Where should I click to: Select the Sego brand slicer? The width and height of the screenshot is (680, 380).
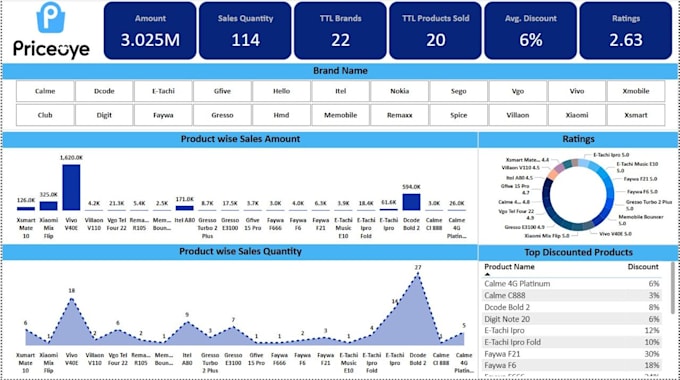click(458, 91)
